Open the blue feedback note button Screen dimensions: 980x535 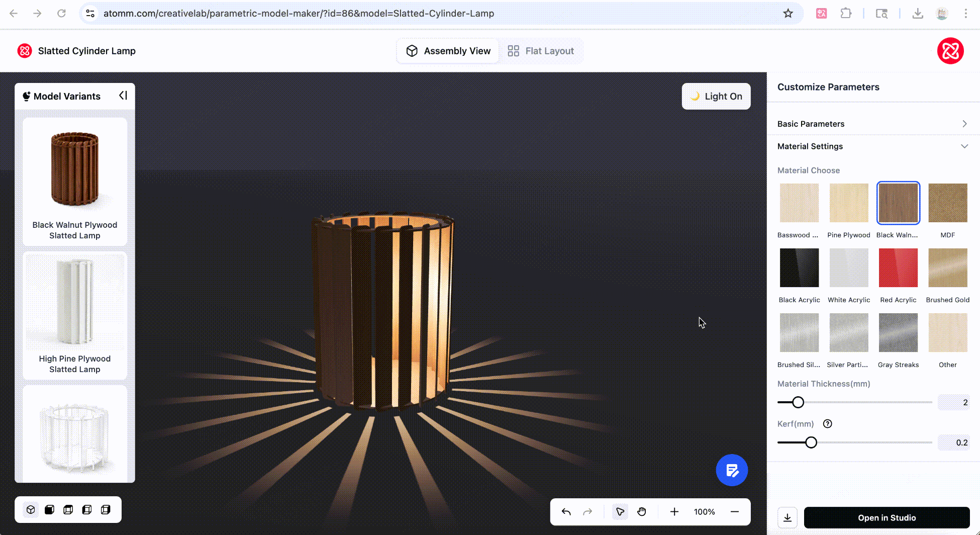click(732, 471)
